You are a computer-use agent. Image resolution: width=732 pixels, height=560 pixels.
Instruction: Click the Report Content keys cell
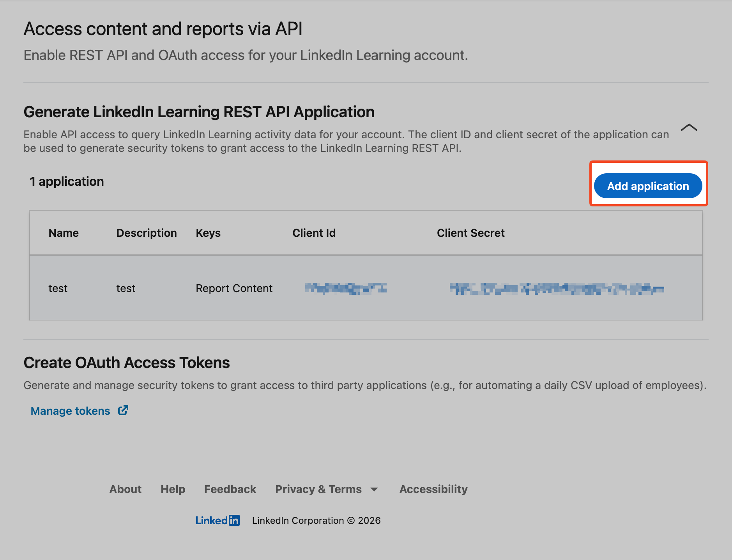click(x=234, y=288)
